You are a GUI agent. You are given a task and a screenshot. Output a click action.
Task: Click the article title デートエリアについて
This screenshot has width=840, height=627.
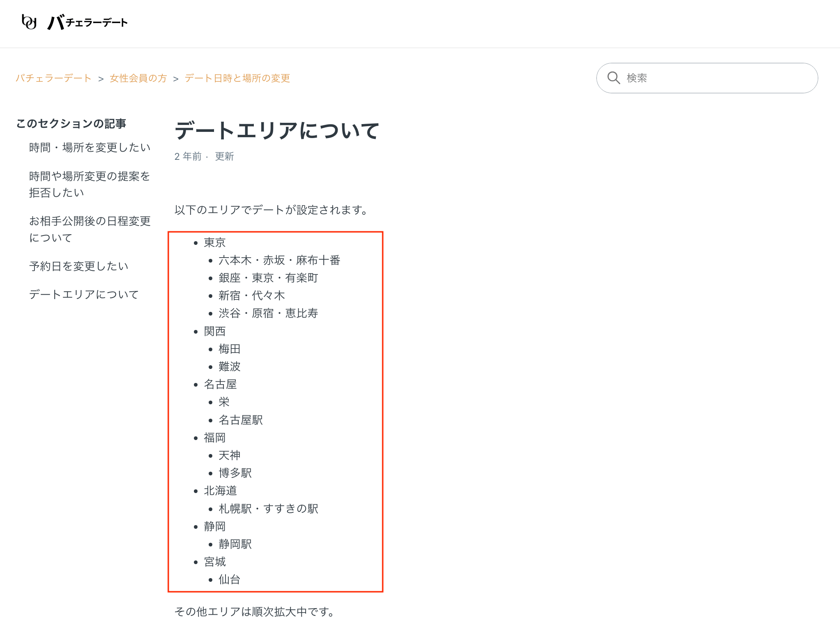pyautogui.click(x=276, y=131)
